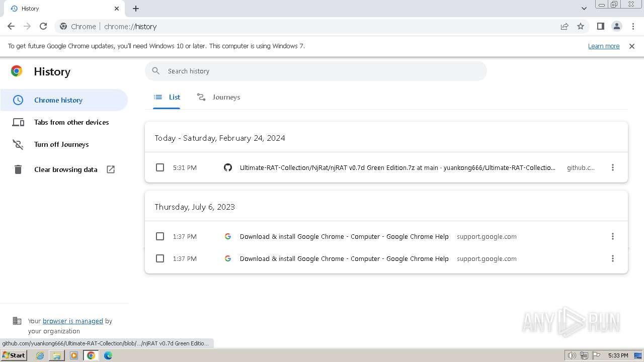This screenshot has height=362, width=644.
Task: Click the volume speaker tray icon
Action: [572, 355]
